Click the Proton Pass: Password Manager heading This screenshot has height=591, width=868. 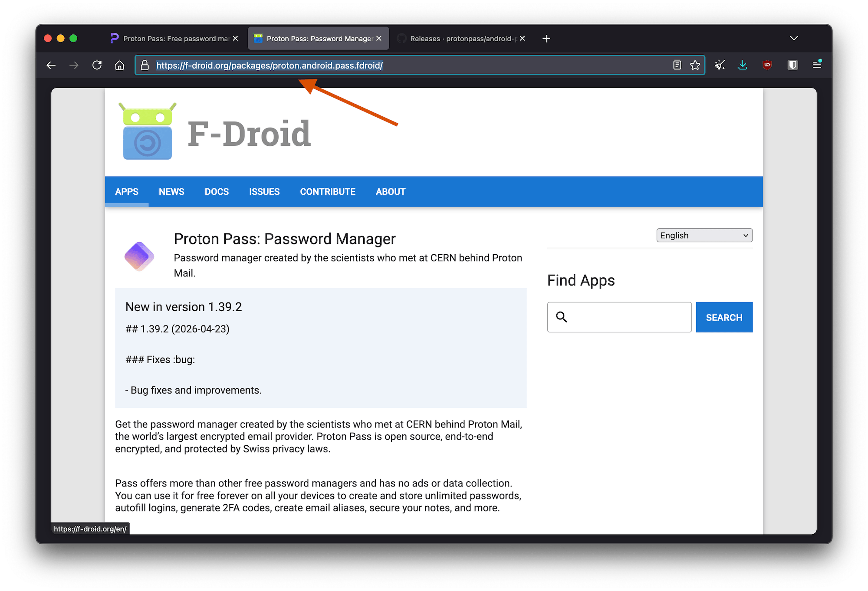[285, 239]
